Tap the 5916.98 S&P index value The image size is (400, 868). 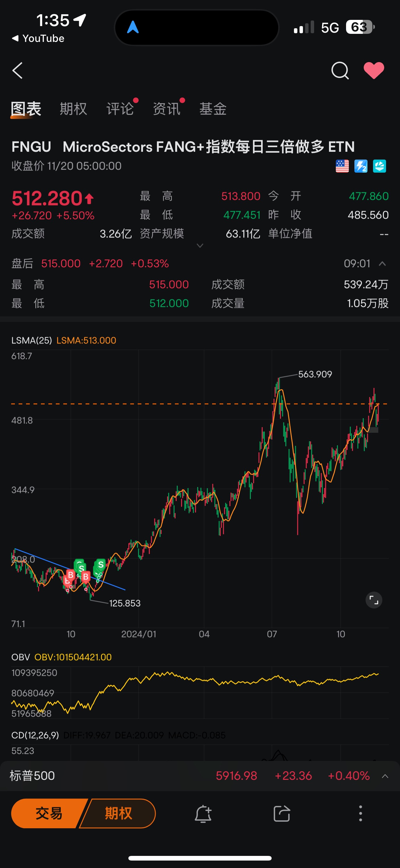[236, 776]
